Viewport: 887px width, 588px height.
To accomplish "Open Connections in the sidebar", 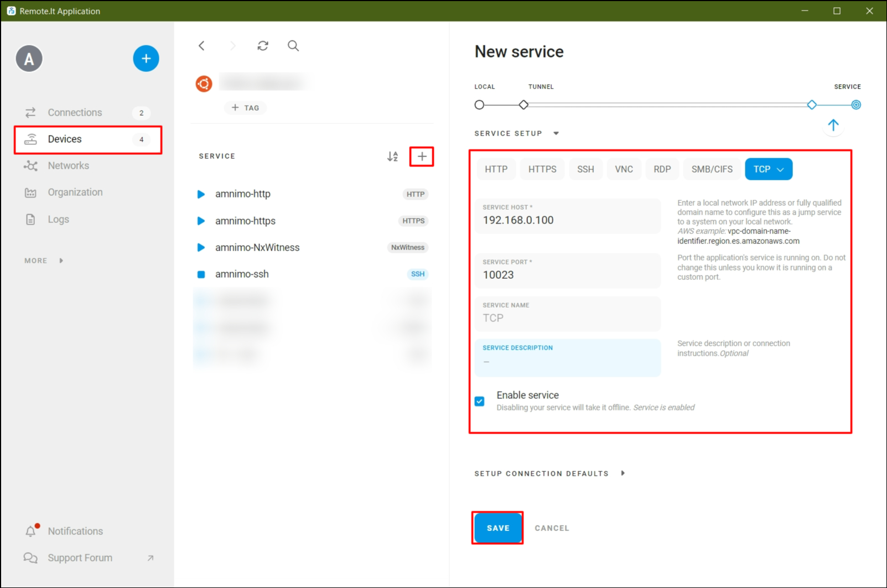I will coord(88,112).
